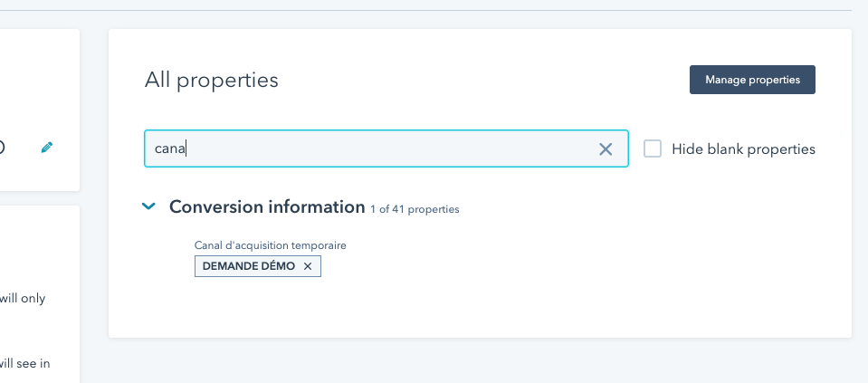This screenshot has height=383, width=868.
Task: Click the partly hidden icon left of pencil
Action: 3,147
